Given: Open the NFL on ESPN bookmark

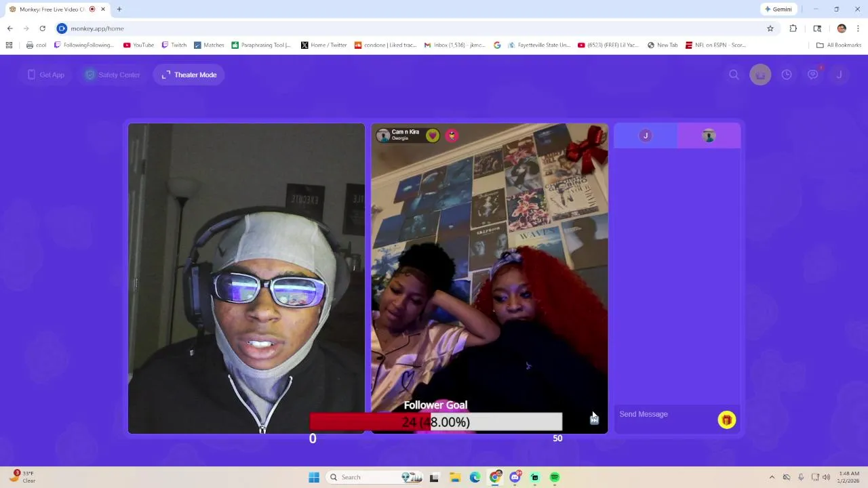Looking at the screenshot, I should point(715,45).
